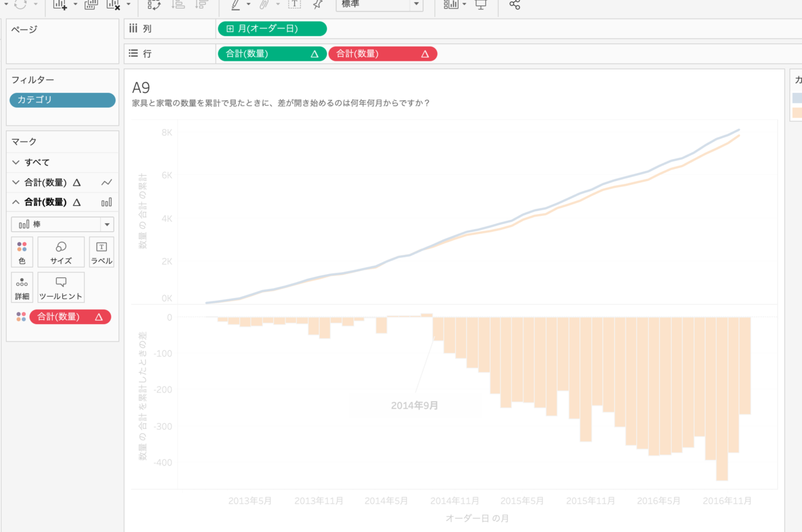Select the 月(オーダー日) pill in columns
The width and height of the screenshot is (802, 532).
272,29
